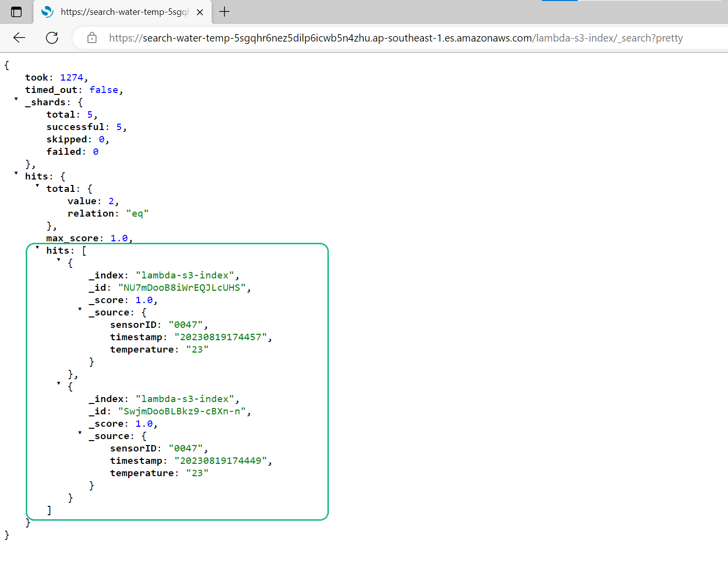The height and width of the screenshot is (584, 728).
Task: Collapse the total object under hits
Action: pyautogui.click(x=37, y=186)
